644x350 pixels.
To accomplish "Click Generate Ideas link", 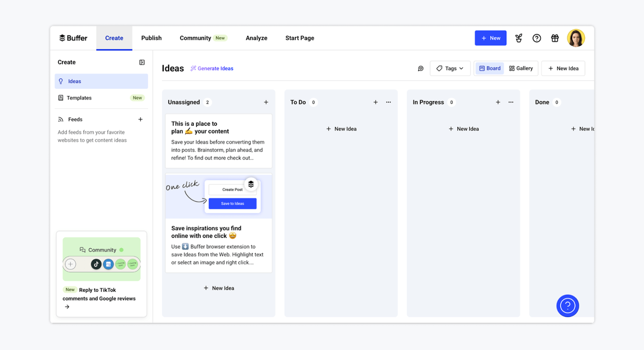I will coord(212,68).
